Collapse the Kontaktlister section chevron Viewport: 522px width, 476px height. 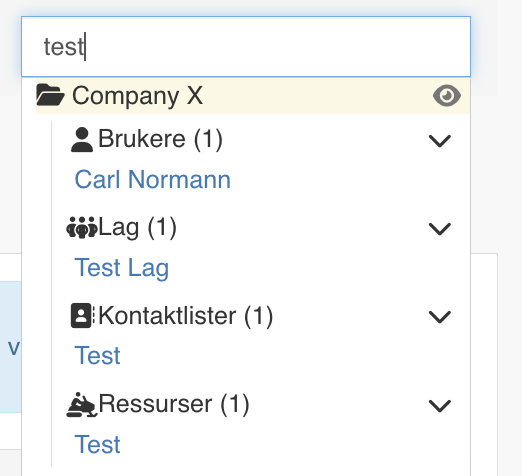coord(440,317)
